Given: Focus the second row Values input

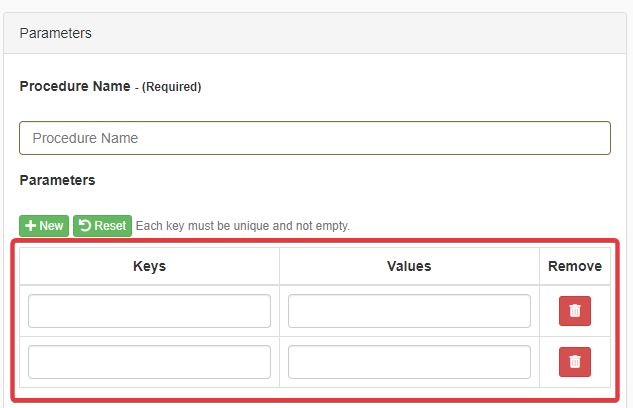Looking at the screenshot, I should pos(409,362).
